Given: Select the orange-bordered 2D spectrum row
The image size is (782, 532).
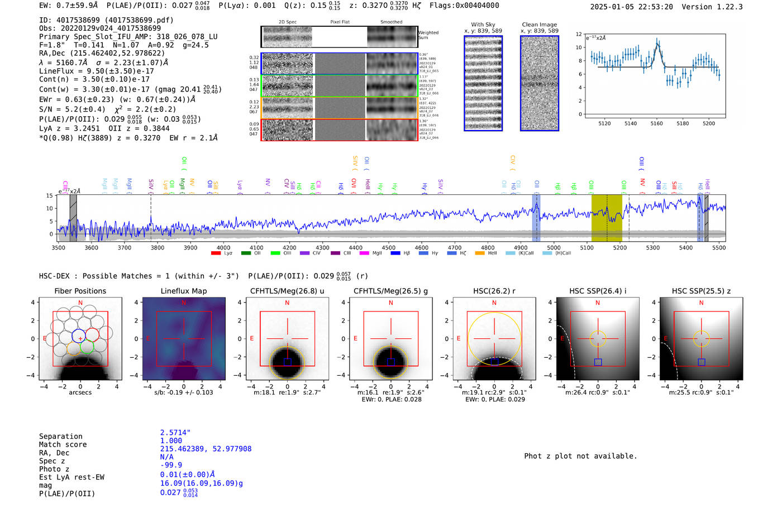Looking at the screenshot, I should (x=340, y=108).
